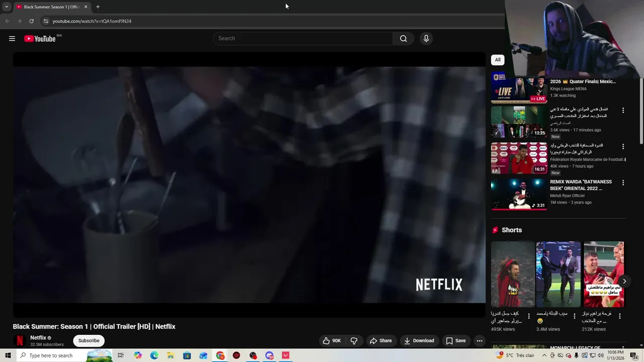The height and width of the screenshot is (362, 644).
Task: Click 'Kings League MENA' channel name
Action: (568, 89)
